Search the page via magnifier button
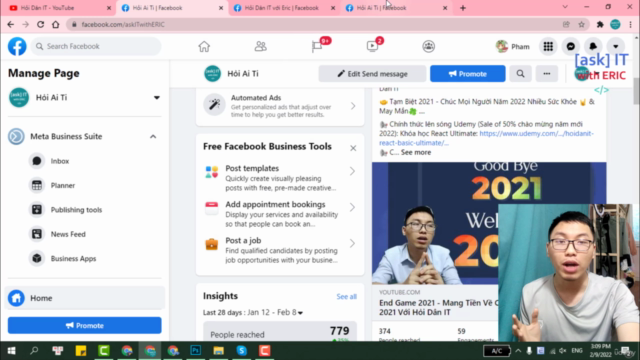Image resolution: width=640 pixels, height=360 pixels. click(520, 74)
